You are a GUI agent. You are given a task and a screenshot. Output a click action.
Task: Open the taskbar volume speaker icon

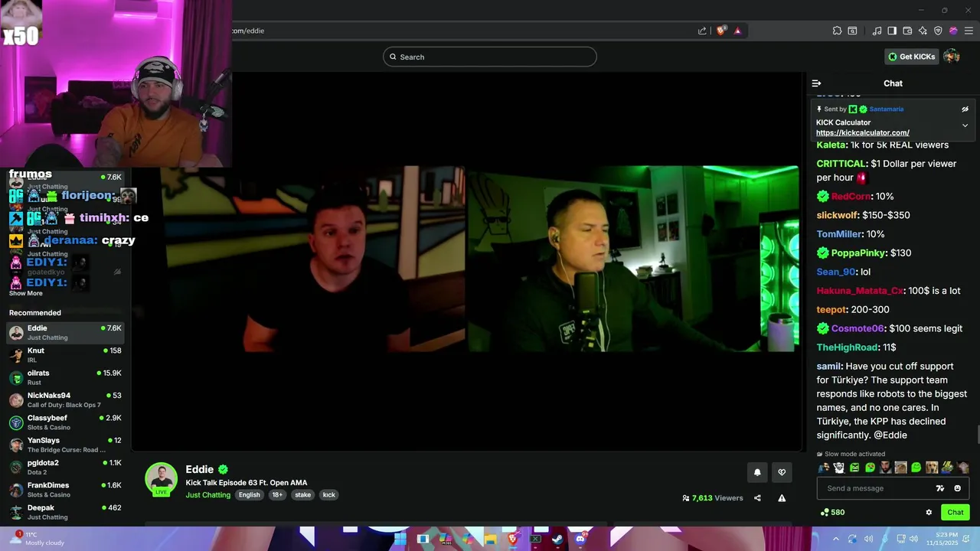coord(913,539)
